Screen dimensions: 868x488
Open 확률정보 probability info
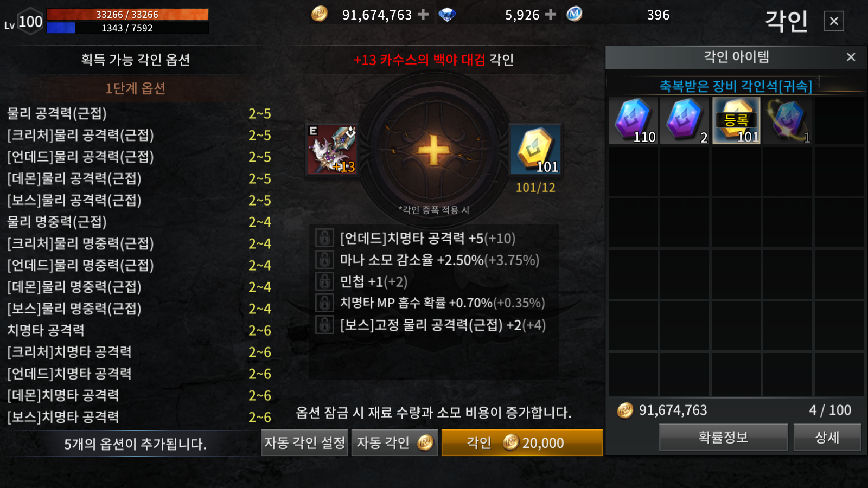pyautogui.click(x=723, y=437)
